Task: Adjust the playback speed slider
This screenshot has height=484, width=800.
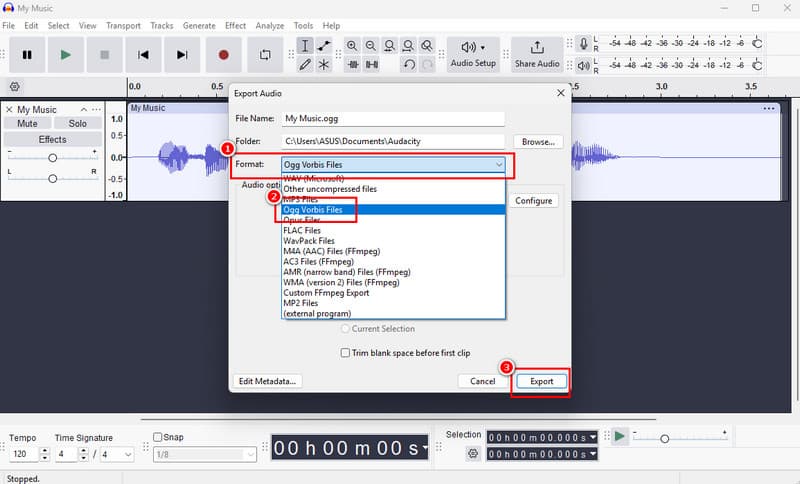Action: (x=664, y=438)
